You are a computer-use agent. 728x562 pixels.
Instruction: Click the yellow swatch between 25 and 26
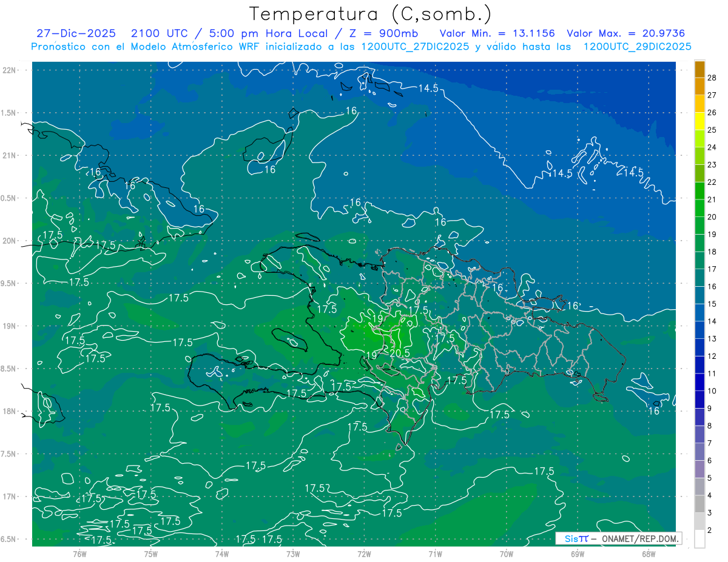[700, 121]
